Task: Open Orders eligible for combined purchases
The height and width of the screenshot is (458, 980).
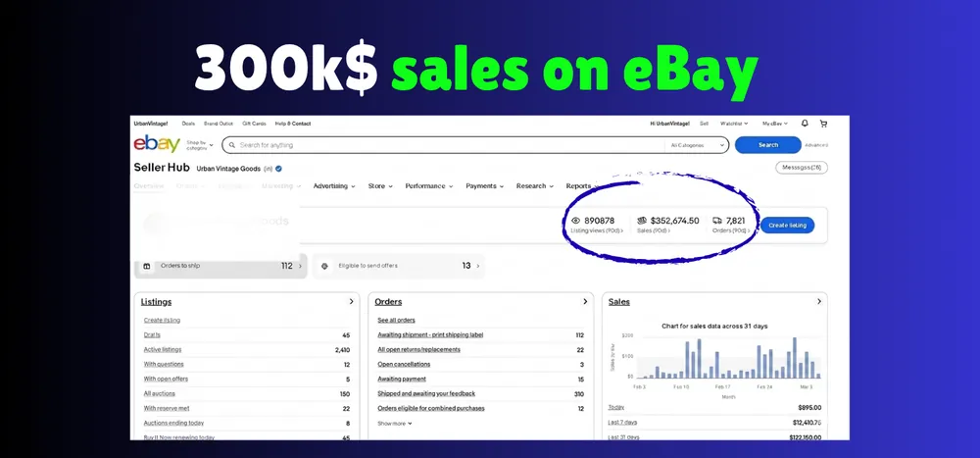Action: pos(431,409)
